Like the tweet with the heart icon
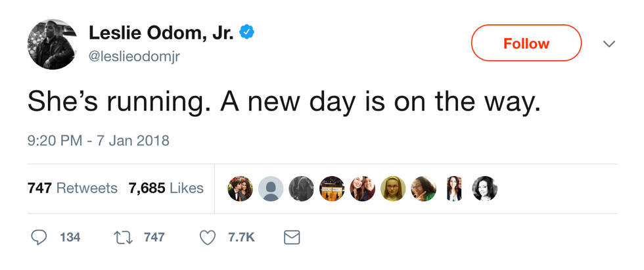The image size is (644, 270). (208, 237)
